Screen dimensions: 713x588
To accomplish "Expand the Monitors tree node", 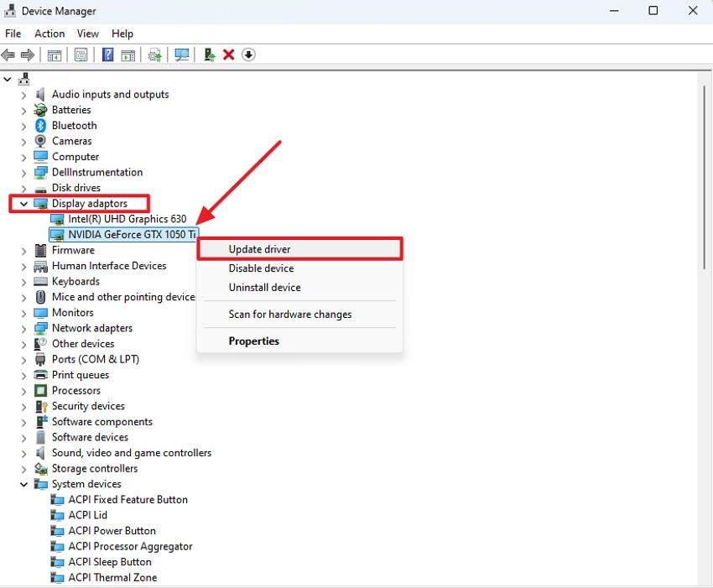I will point(23,312).
